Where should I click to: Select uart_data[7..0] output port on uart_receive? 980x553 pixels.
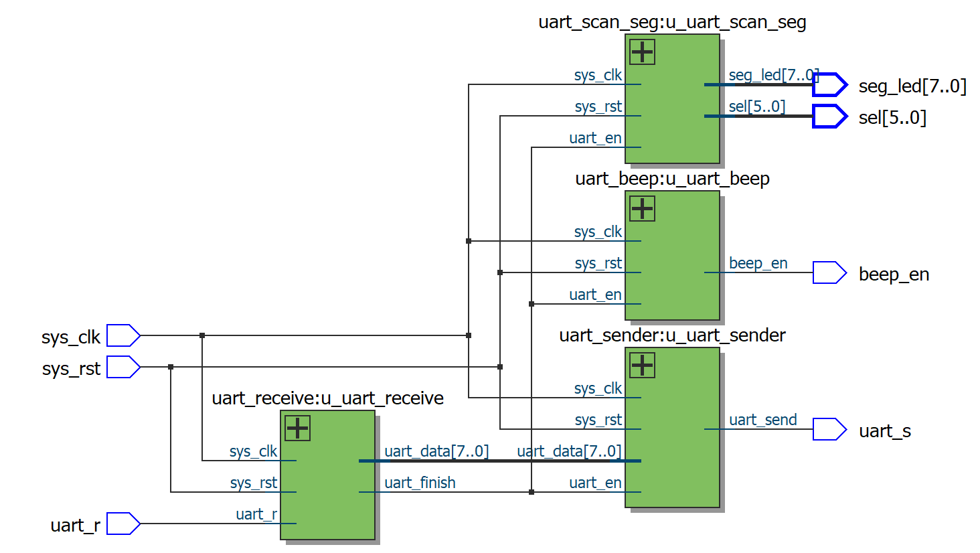tap(436, 451)
